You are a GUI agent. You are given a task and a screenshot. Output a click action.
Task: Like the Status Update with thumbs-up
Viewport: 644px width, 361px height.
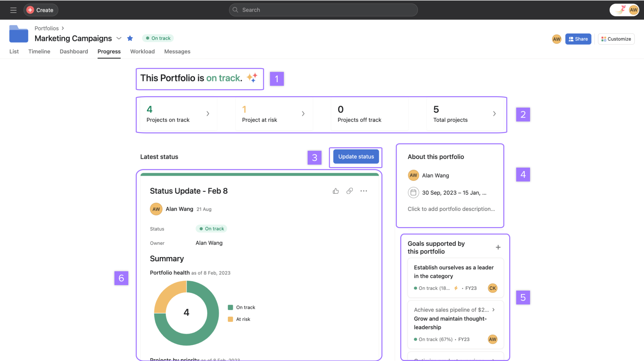(x=336, y=191)
